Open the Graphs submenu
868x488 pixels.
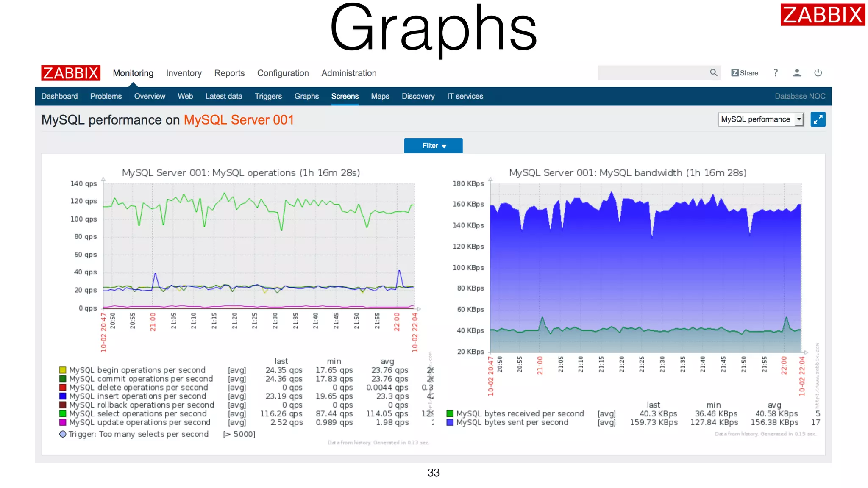pyautogui.click(x=306, y=96)
